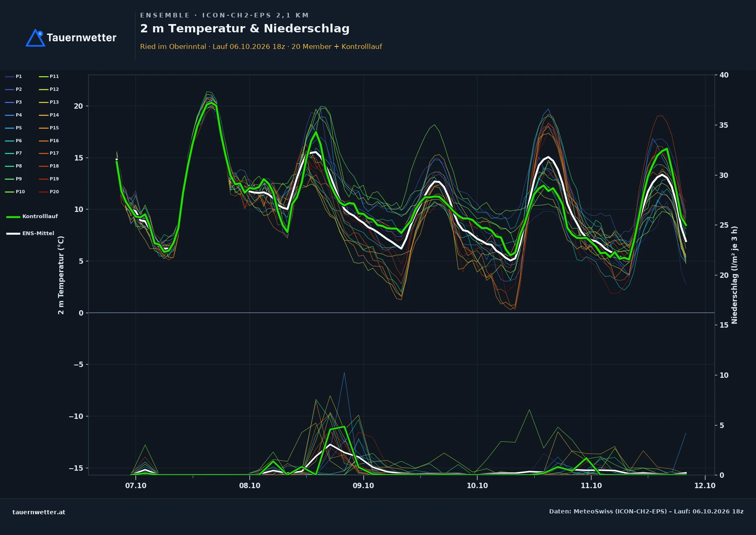Image resolution: width=756 pixels, height=535 pixels.
Task: Click the '2 m Temperatur (°C)' axis title
Action: click(61, 275)
